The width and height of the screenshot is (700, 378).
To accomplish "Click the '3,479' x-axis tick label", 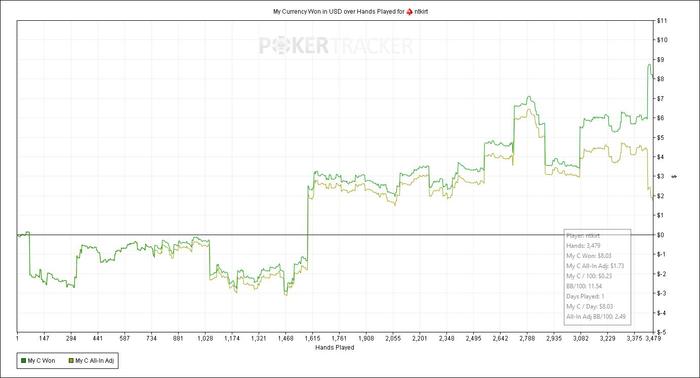I will tap(652, 339).
